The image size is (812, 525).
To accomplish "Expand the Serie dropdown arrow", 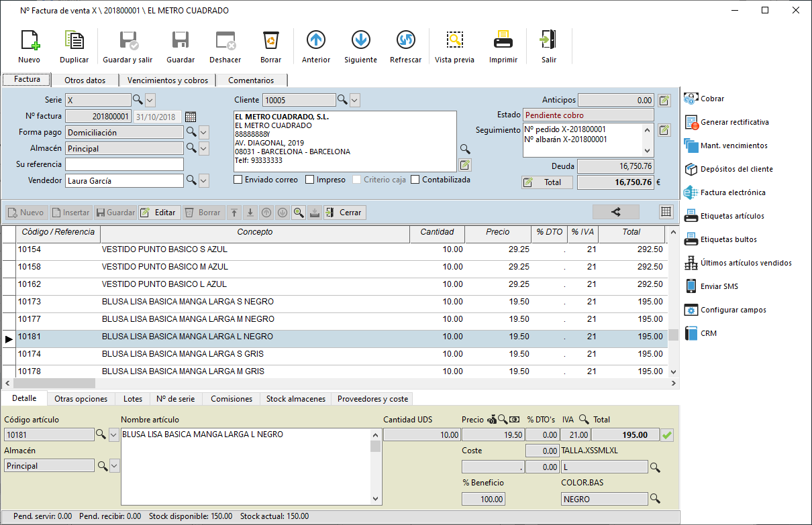I will point(150,101).
